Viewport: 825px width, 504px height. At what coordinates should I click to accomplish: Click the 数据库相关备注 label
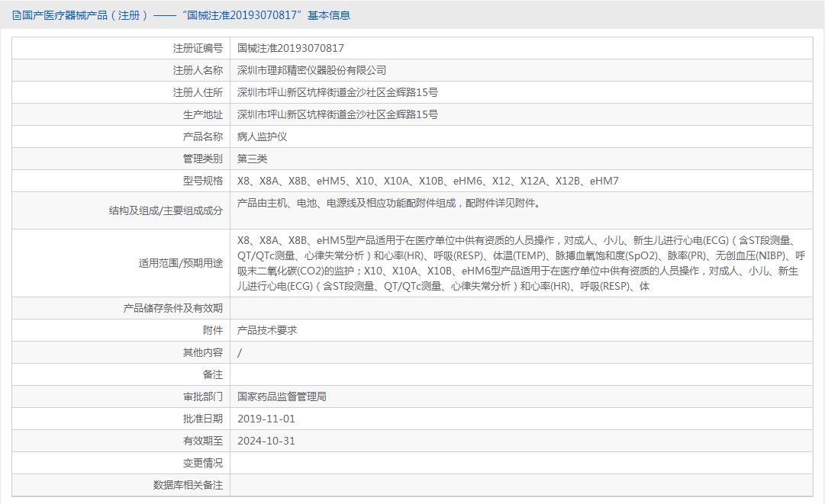click(188, 485)
